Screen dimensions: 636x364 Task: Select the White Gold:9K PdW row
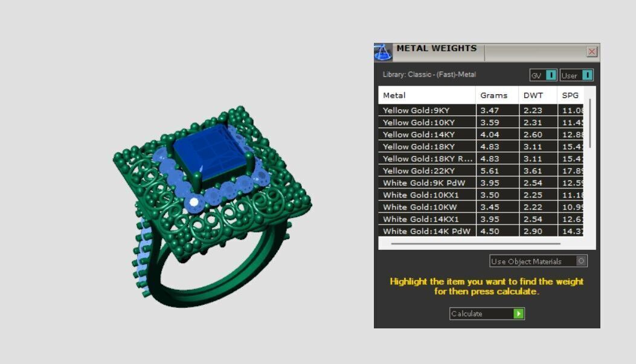coord(481,183)
